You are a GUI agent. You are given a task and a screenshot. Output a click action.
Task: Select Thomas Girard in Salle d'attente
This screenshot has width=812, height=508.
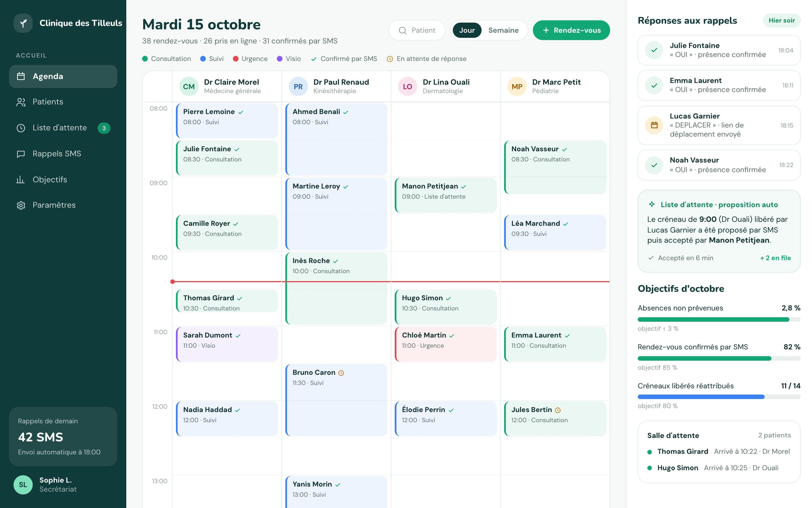[x=718, y=452]
